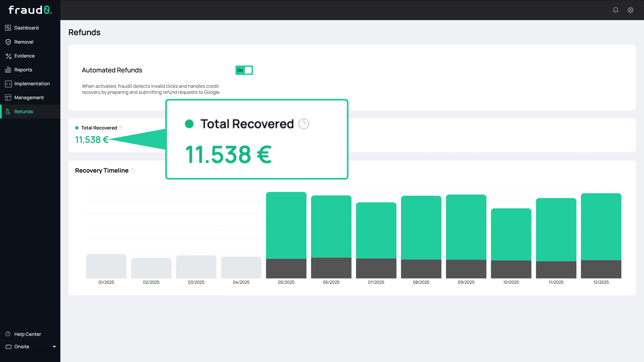This screenshot has width=644, height=362.
Task: Open the Recovery Timeline help tooltip
Action: pyautogui.click(x=132, y=170)
